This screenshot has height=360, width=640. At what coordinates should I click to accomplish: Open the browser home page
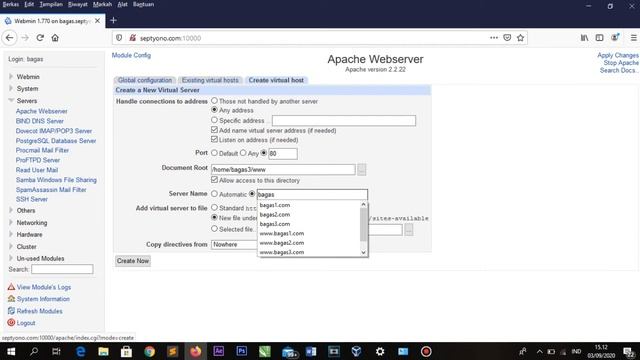tap(55, 38)
